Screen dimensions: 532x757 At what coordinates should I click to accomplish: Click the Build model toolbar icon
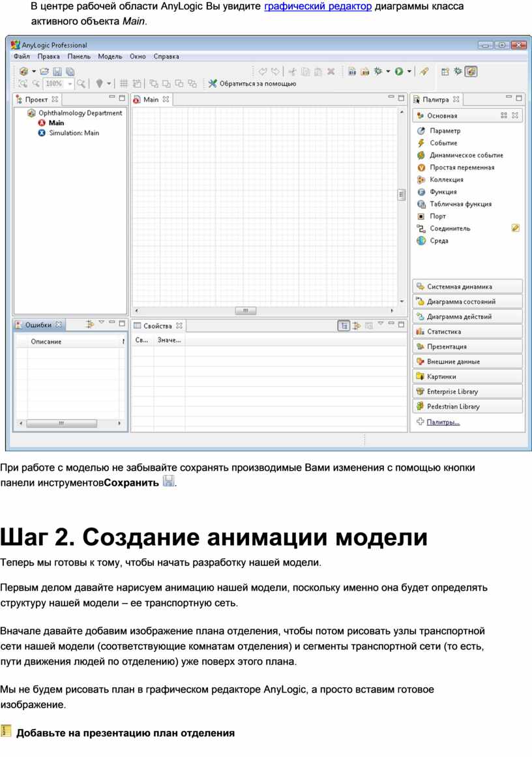point(353,72)
